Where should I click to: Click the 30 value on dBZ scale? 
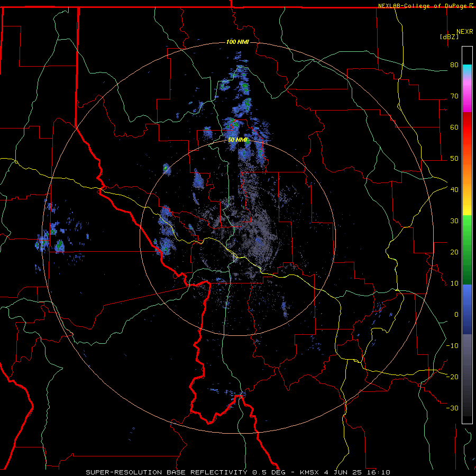point(454,221)
